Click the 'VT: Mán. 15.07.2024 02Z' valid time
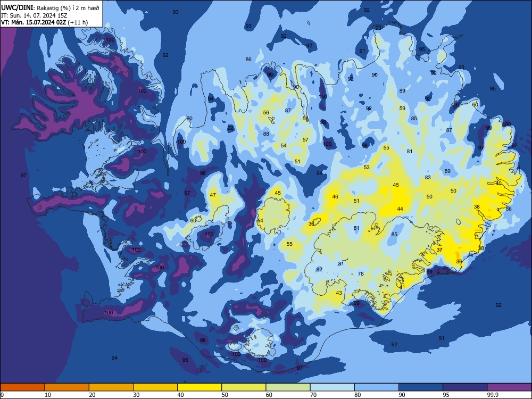Screen dimensions: 532x399 [34, 22]
